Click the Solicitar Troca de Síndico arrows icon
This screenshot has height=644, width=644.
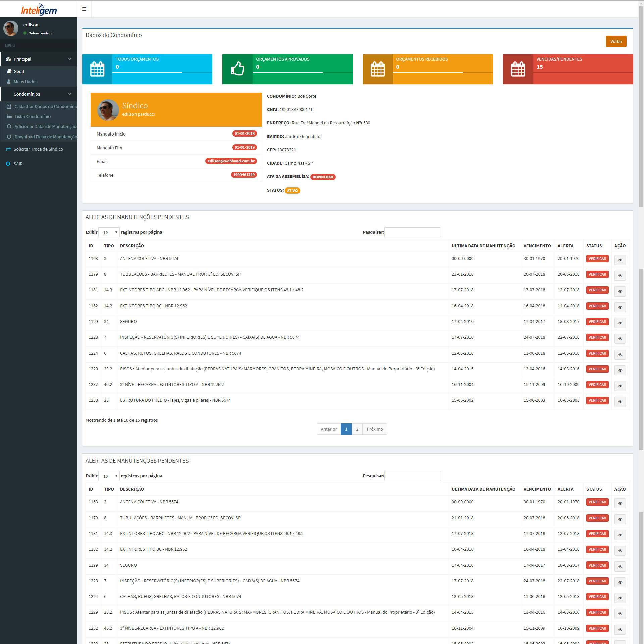(8, 149)
